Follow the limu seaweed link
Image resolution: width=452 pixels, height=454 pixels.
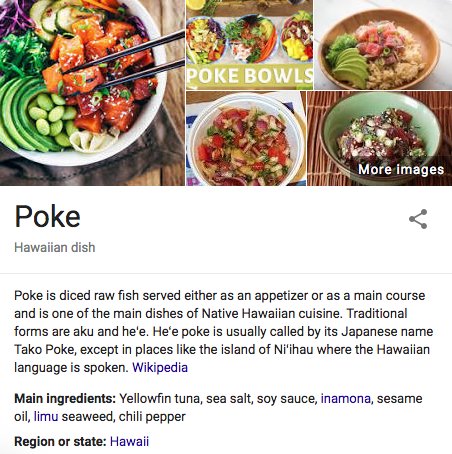(46, 416)
